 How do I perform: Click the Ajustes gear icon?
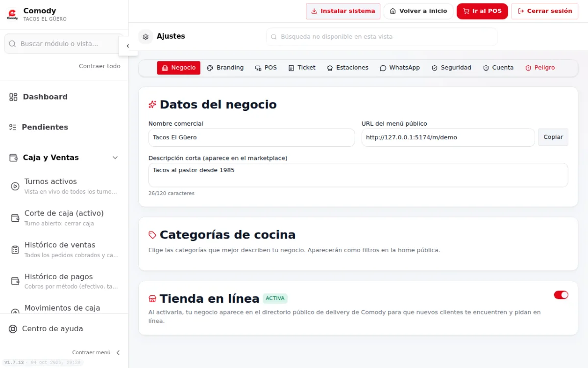point(146,36)
